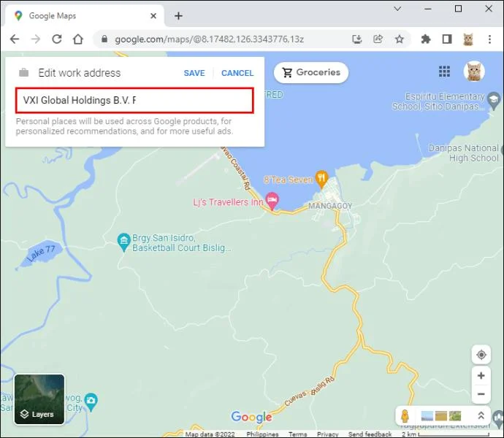Click the Espiritu Elementary School pin
Image resolution: width=504 pixels, height=438 pixels.
click(493, 101)
